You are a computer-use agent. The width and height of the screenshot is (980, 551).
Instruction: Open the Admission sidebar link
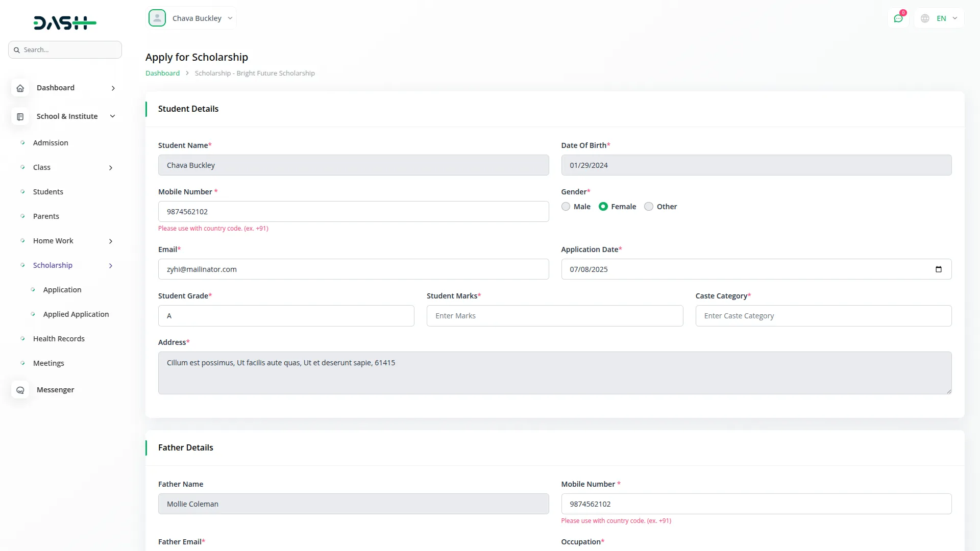[x=51, y=143]
